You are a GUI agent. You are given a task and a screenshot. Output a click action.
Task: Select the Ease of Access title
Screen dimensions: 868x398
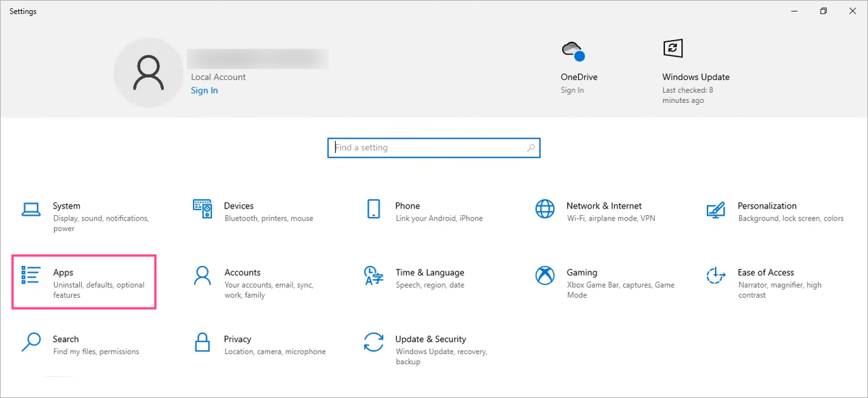766,273
